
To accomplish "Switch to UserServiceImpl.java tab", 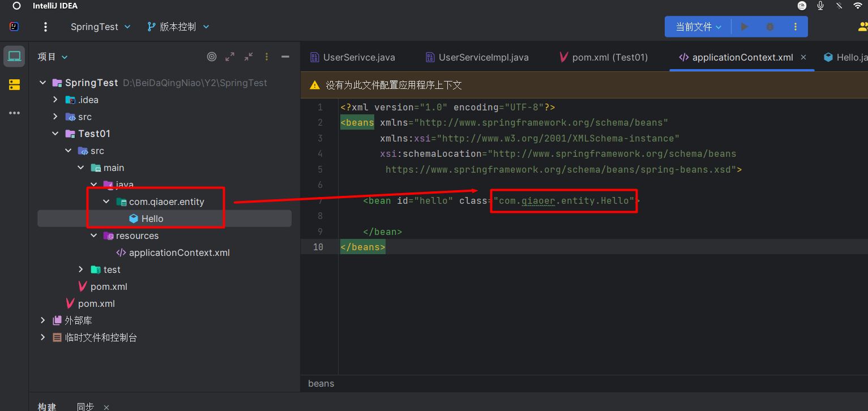I will (x=477, y=57).
